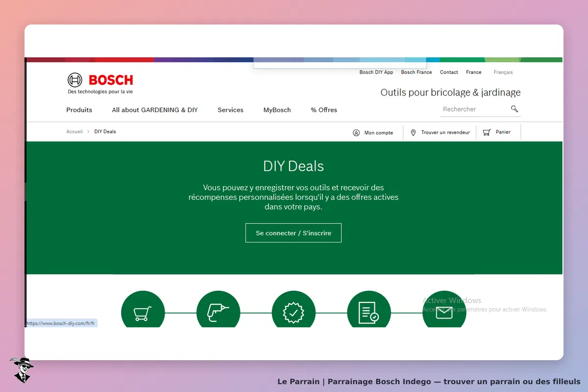
Task: Go to Accueil breadcrumb
Action: 74,131
